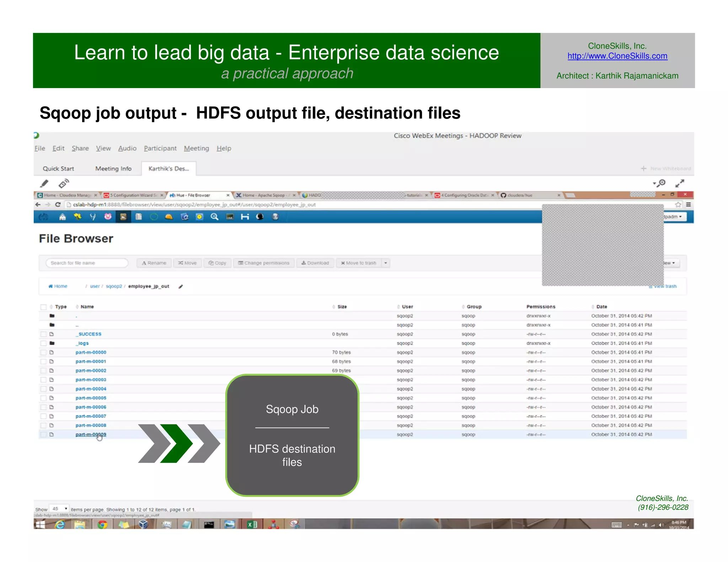Open the orange hard-hat Job Browser icon
Viewport: 728px width, 562px height.
click(169, 217)
